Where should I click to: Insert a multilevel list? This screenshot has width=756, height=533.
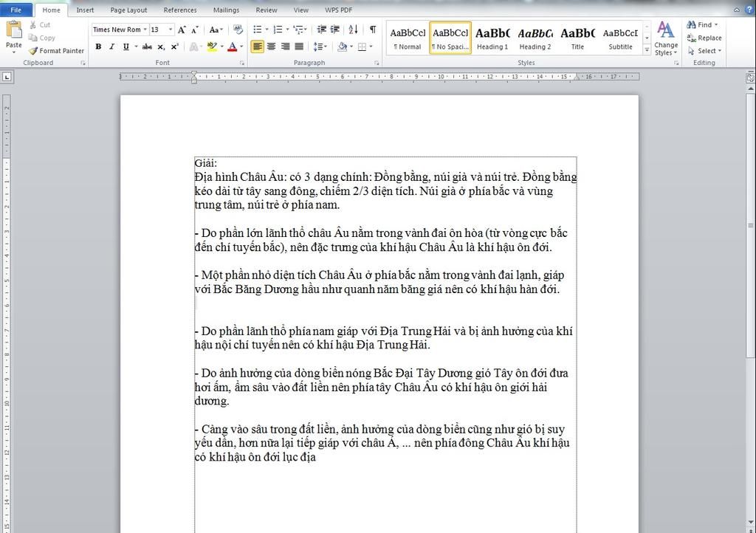click(299, 30)
